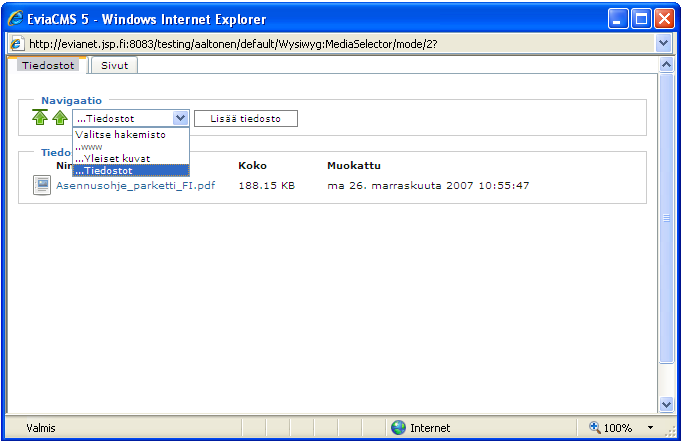
Task: Click the URL text in the address bar
Action: pos(233,44)
